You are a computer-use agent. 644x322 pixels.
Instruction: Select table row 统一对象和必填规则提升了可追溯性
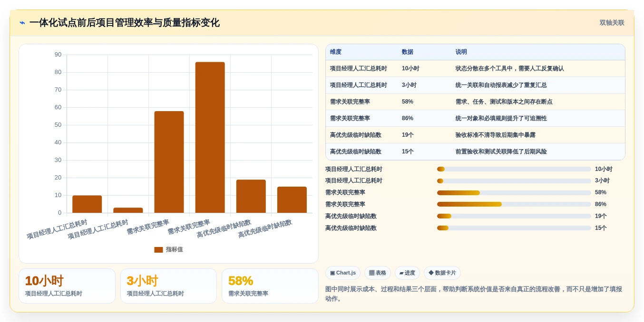coord(475,118)
